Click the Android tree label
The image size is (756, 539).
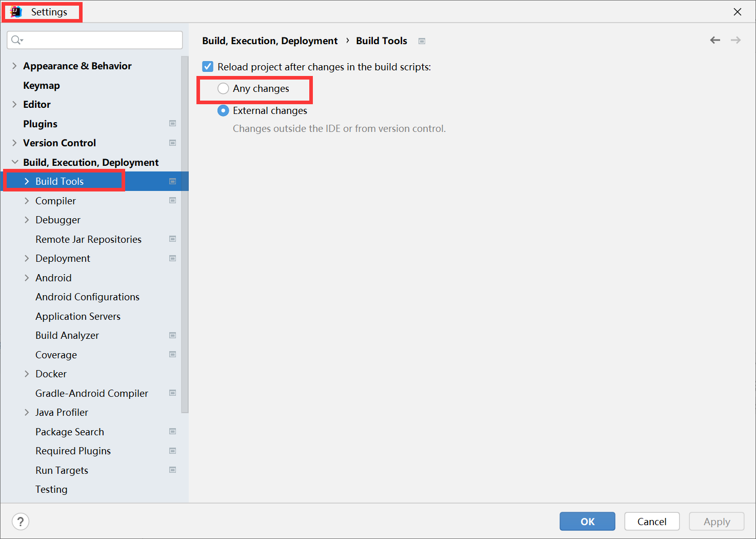click(53, 278)
